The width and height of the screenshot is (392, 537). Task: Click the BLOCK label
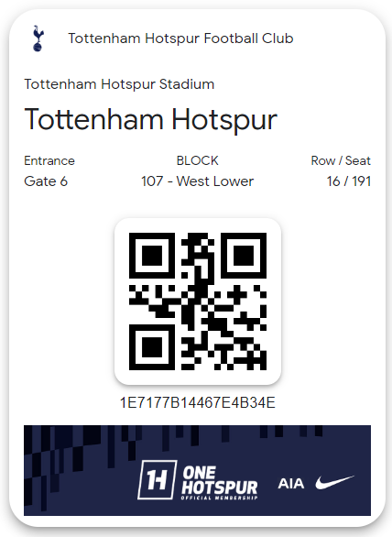tap(198, 160)
